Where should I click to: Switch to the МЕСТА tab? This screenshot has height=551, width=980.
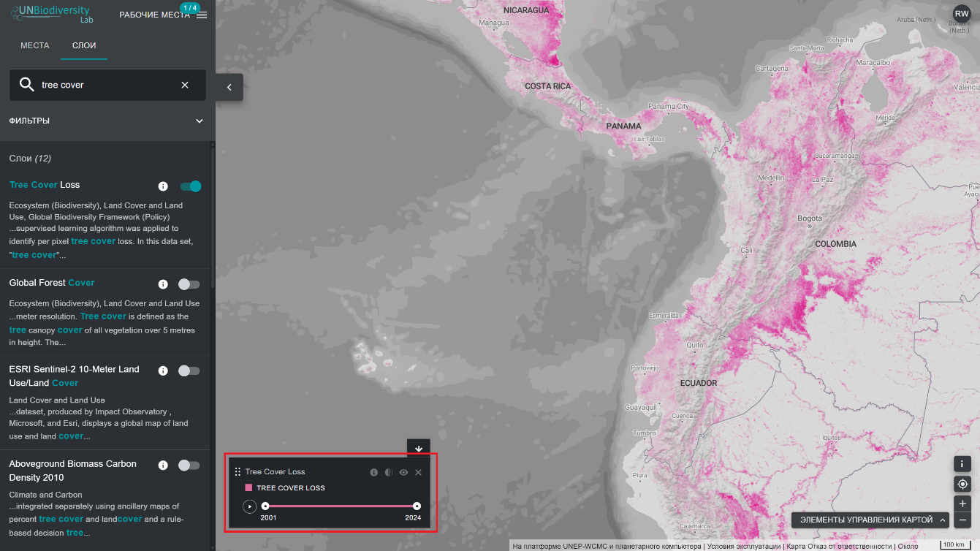tap(35, 45)
